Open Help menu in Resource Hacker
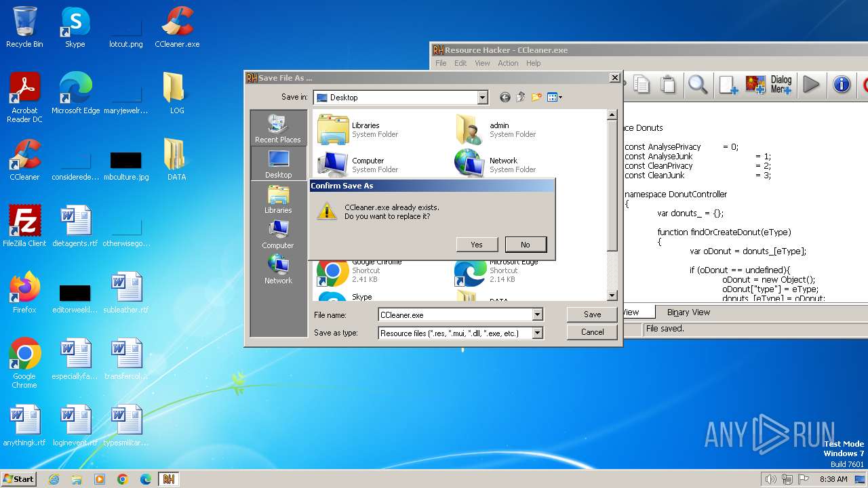This screenshot has height=488, width=868. tap(534, 63)
